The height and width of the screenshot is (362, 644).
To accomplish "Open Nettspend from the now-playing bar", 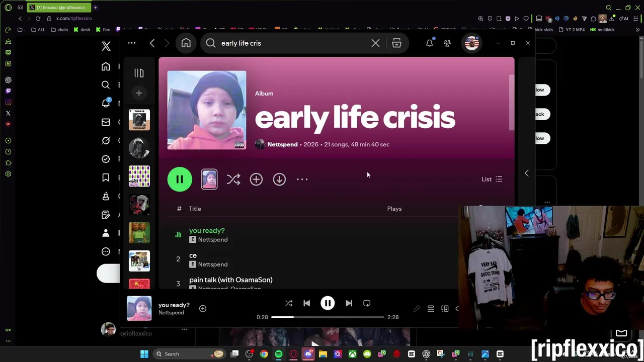I will coord(171,313).
